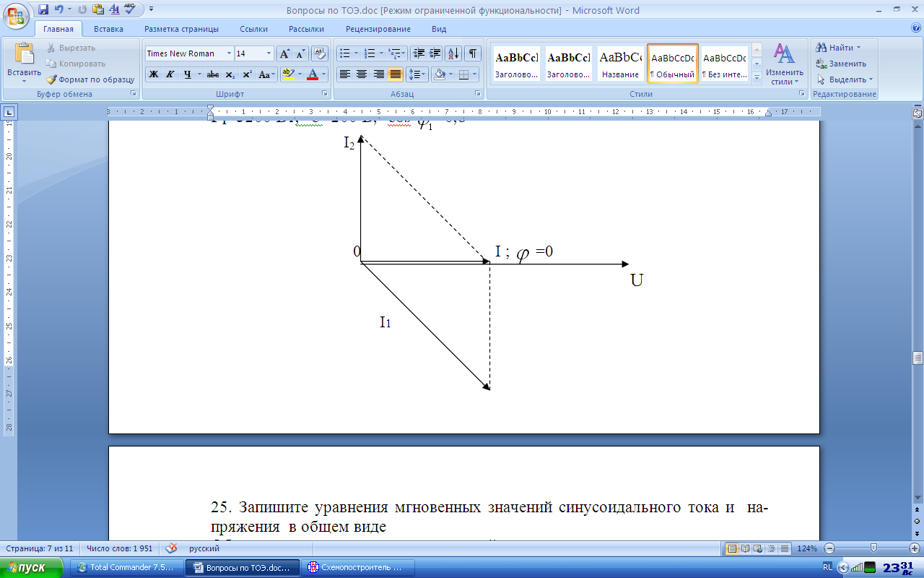The height and width of the screenshot is (578, 924).
Task: Apply italic formatting with К
Action: [x=170, y=74]
